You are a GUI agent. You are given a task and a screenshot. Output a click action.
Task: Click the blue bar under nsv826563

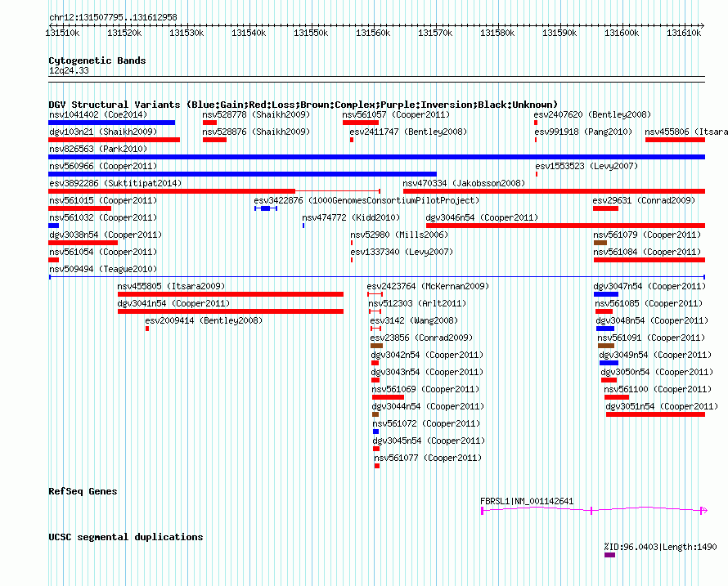[x=376, y=157]
